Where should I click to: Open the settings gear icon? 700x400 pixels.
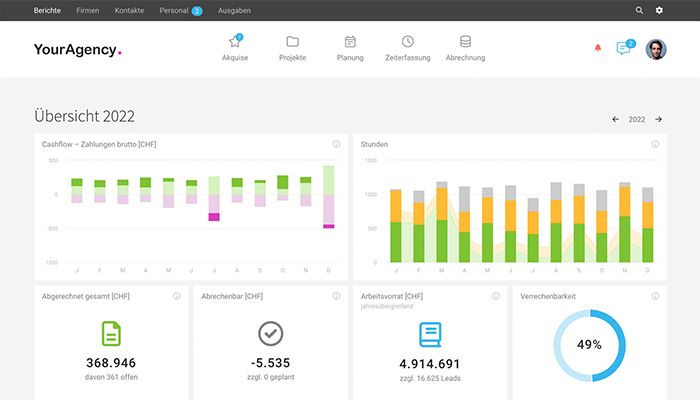point(659,10)
